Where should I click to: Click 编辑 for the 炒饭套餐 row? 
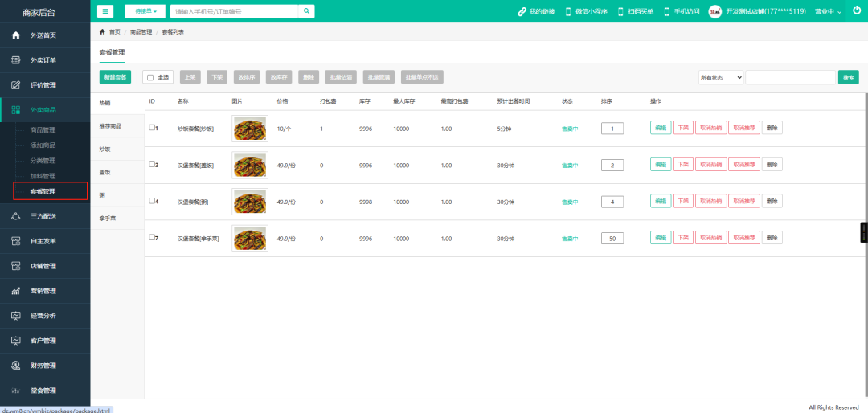coord(660,128)
